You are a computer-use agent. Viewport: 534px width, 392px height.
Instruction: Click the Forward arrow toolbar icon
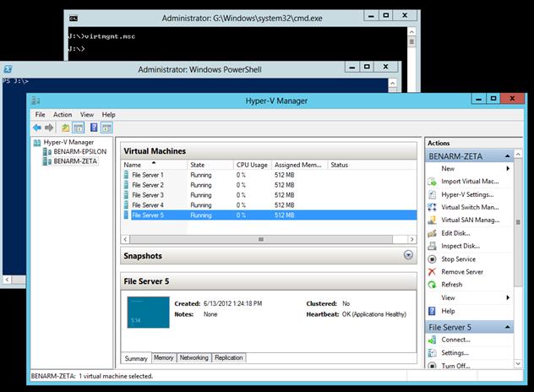coord(49,128)
